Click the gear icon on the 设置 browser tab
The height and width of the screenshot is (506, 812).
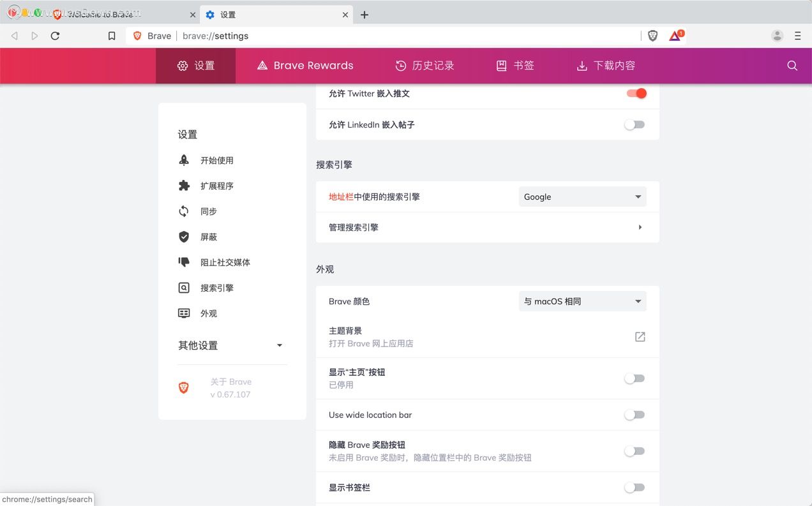pos(210,15)
